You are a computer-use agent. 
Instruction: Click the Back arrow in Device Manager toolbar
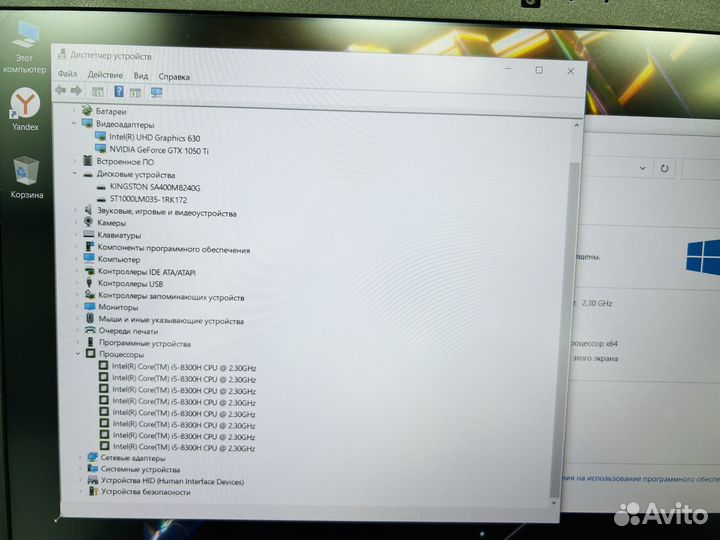pyautogui.click(x=61, y=90)
